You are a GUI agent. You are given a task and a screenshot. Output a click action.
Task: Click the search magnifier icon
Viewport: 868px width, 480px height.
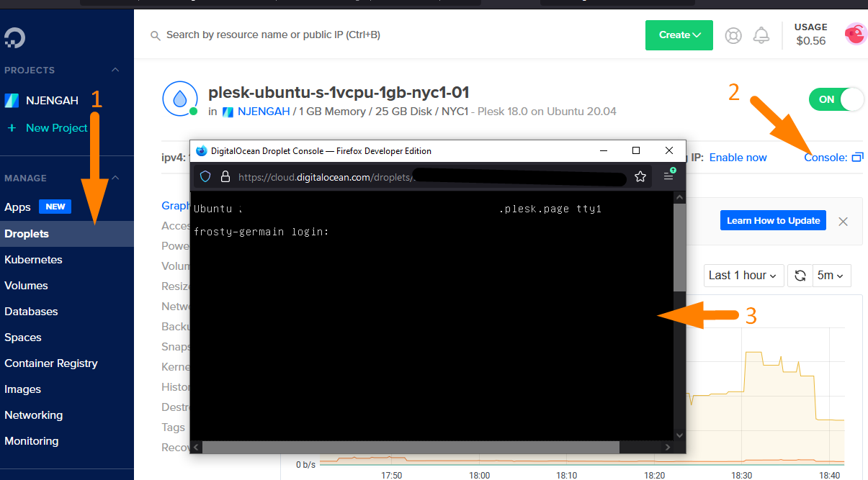pos(155,35)
